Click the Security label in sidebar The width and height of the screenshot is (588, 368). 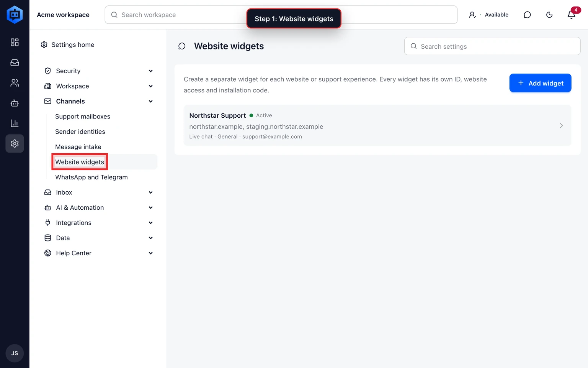coord(68,71)
